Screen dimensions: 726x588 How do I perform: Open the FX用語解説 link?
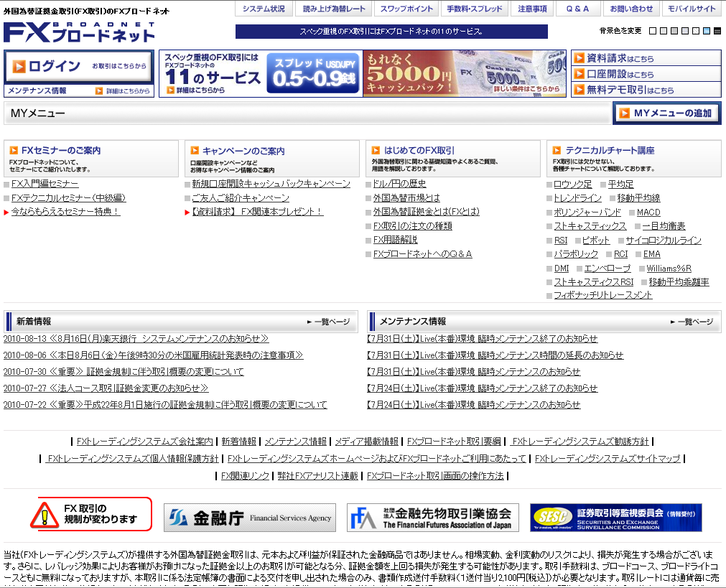396,240
